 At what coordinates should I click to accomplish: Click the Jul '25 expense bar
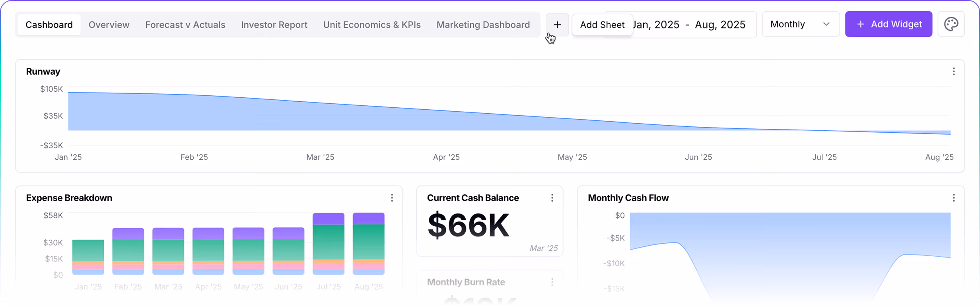pyautogui.click(x=329, y=244)
